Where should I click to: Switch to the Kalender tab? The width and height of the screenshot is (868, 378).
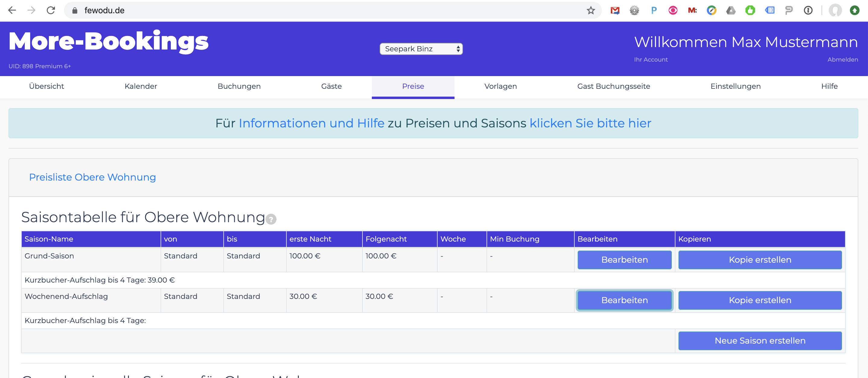[141, 86]
